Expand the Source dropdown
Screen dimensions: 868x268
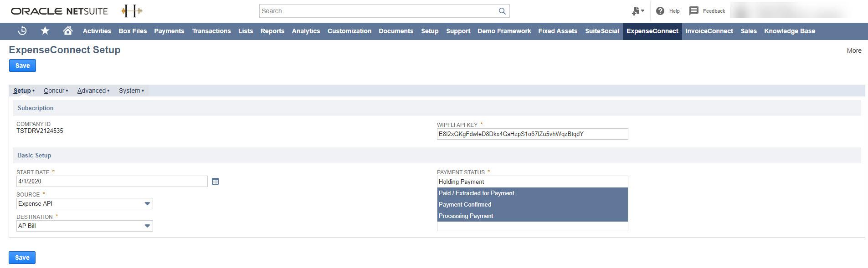point(147,204)
